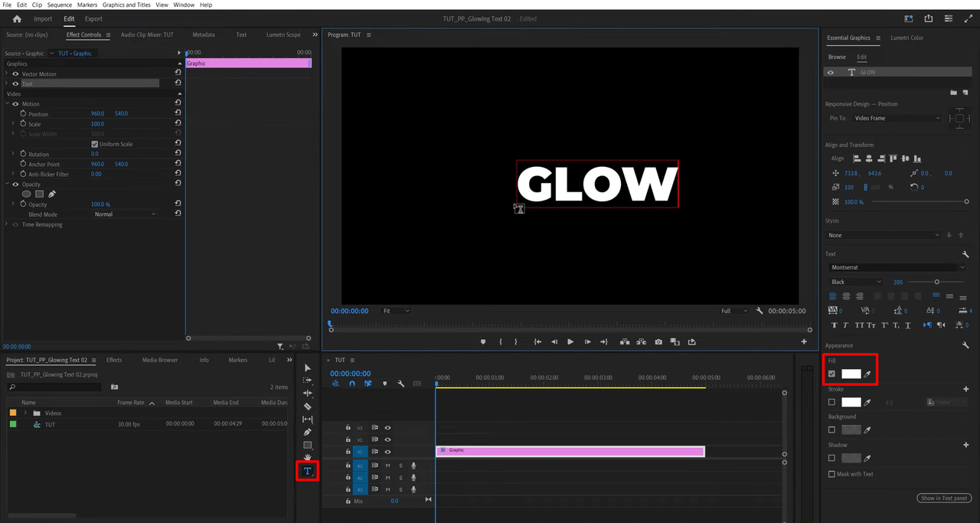Image resolution: width=980 pixels, height=523 pixels.
Task: Select the Type tool in toolbar
Action: (308, 471)
